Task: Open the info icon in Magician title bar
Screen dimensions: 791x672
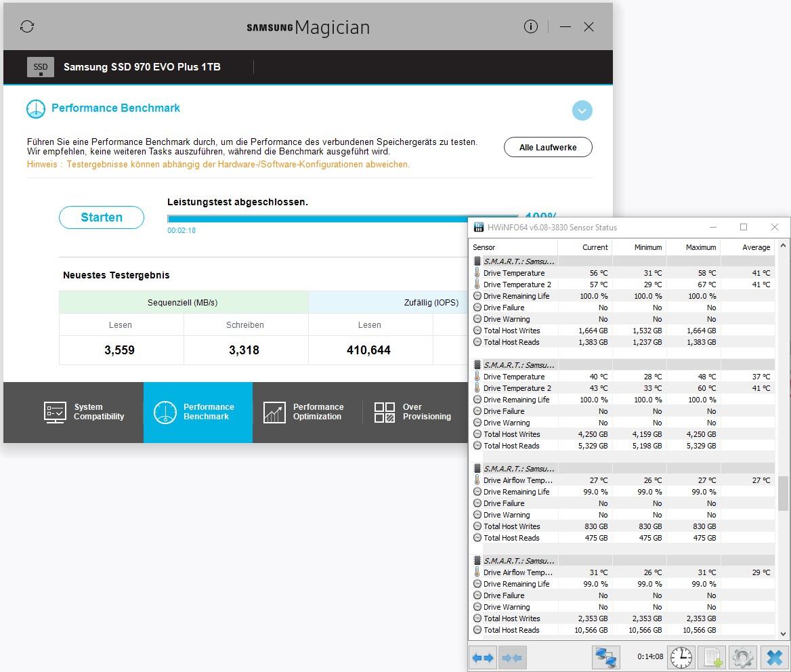Action: coord(531,26)
